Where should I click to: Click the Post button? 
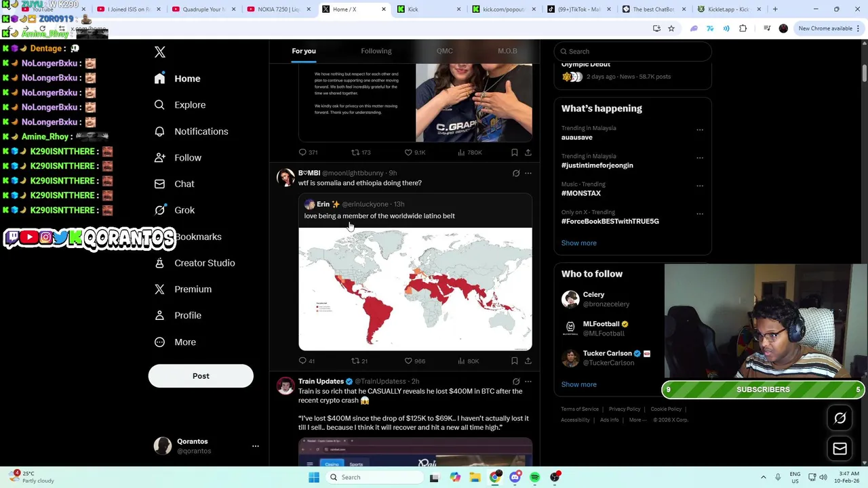[x=201, y=376]
